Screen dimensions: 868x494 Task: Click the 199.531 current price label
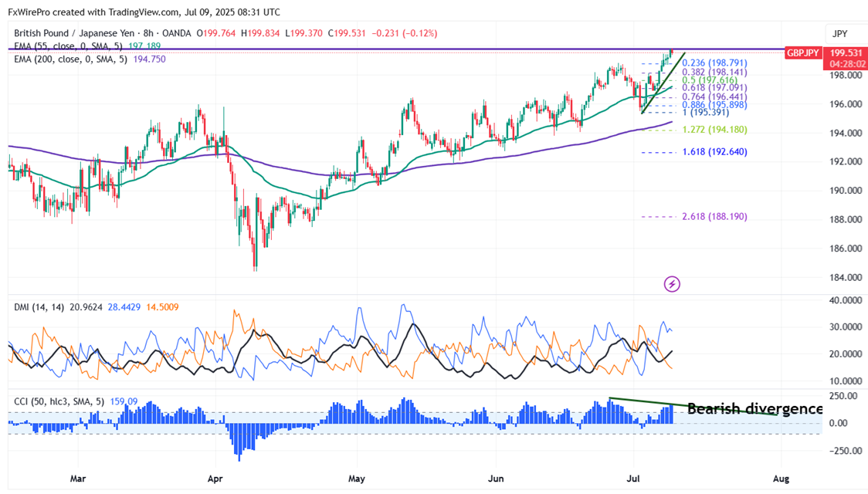click(846, 53)
